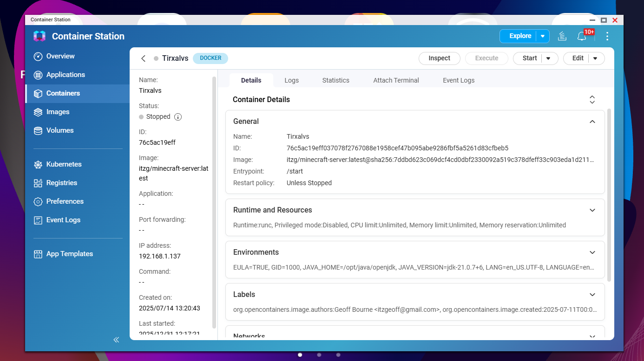Click the Stopped status info icon
644x361 pixels.
pyautogui.click(x=178, y=117)
